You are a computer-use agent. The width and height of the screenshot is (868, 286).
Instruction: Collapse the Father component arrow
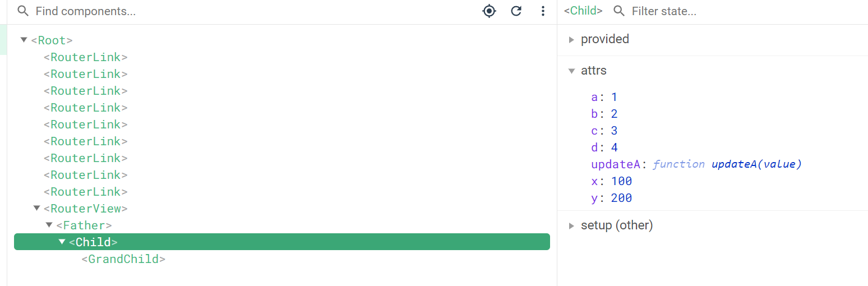[49, 225]
